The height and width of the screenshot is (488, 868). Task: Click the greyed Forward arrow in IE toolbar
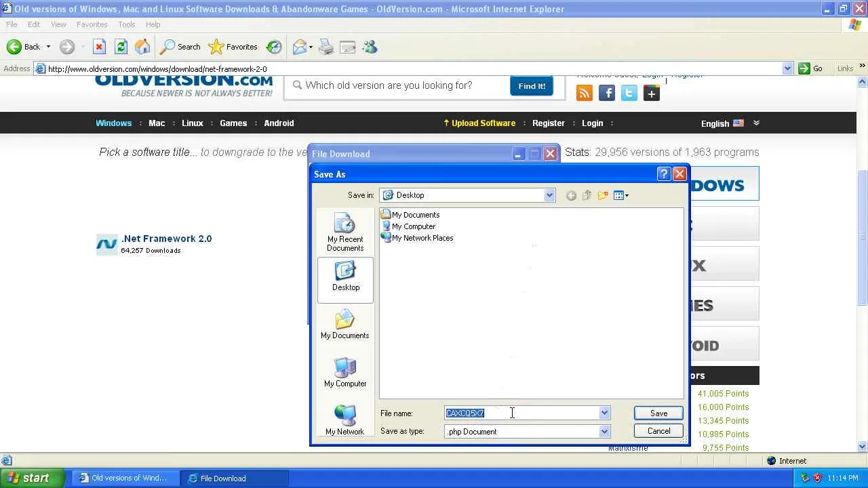click(66, 47)
